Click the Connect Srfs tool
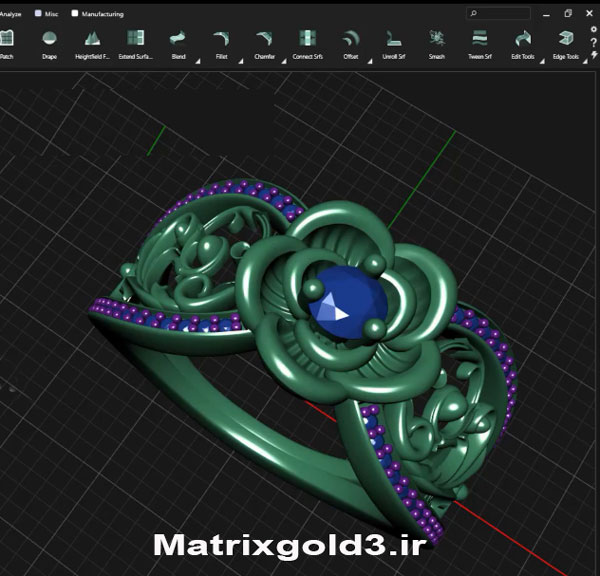The image size is (600, 576). (x=308, y=45)
